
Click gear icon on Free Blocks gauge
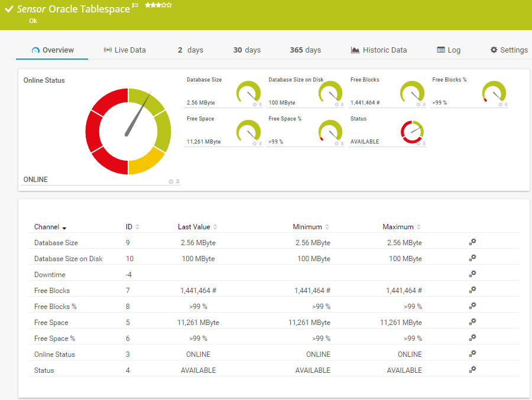419,105
